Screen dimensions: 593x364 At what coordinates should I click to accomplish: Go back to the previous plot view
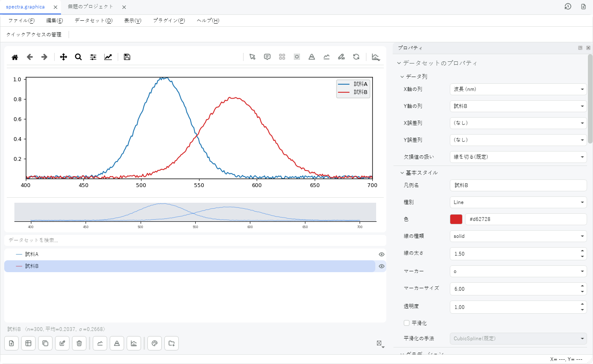point(30,57)
